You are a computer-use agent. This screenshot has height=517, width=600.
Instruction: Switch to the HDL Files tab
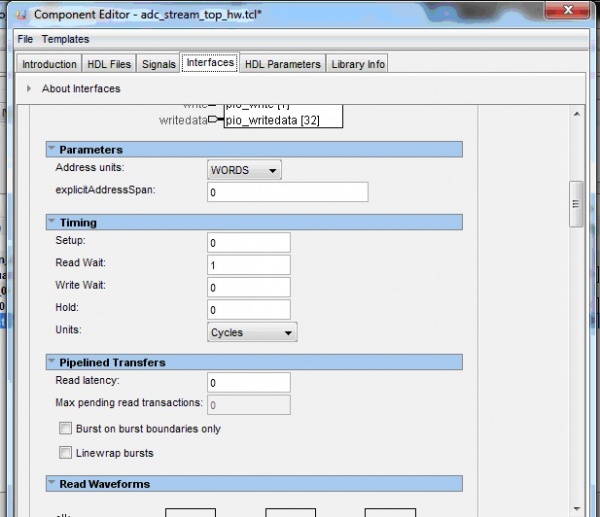(108, 64)
